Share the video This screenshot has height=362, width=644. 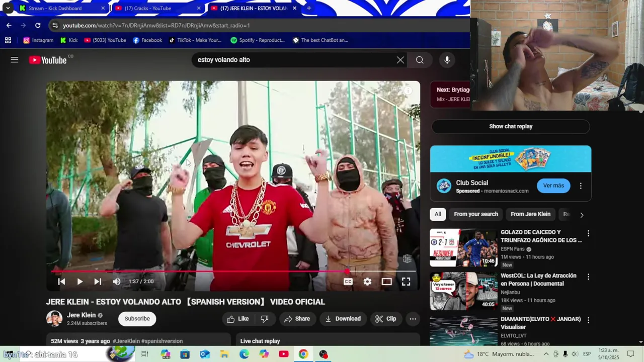coord(297,319)
